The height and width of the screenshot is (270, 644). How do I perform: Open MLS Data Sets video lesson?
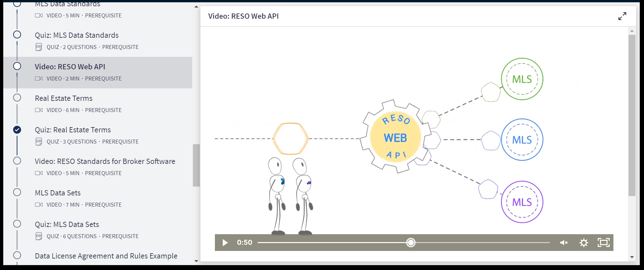[x=58, y=193]
